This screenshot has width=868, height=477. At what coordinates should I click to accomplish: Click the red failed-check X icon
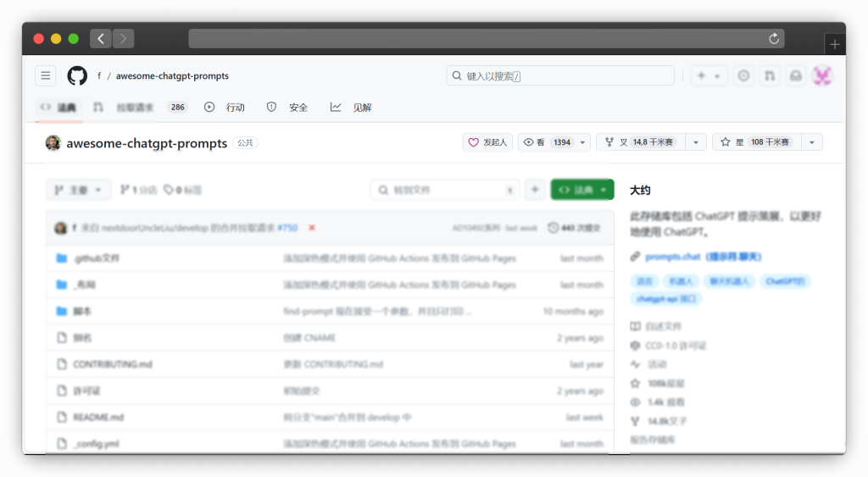click(312, 227)
